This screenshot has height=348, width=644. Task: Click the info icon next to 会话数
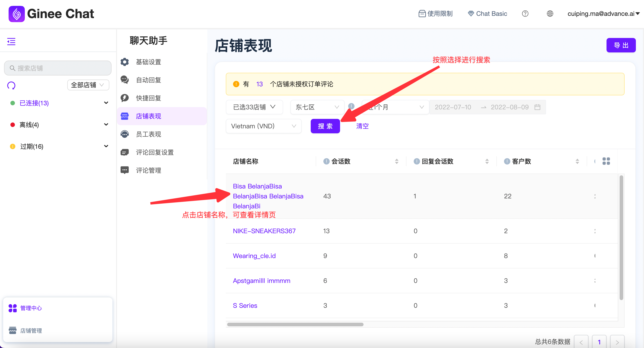326,161
